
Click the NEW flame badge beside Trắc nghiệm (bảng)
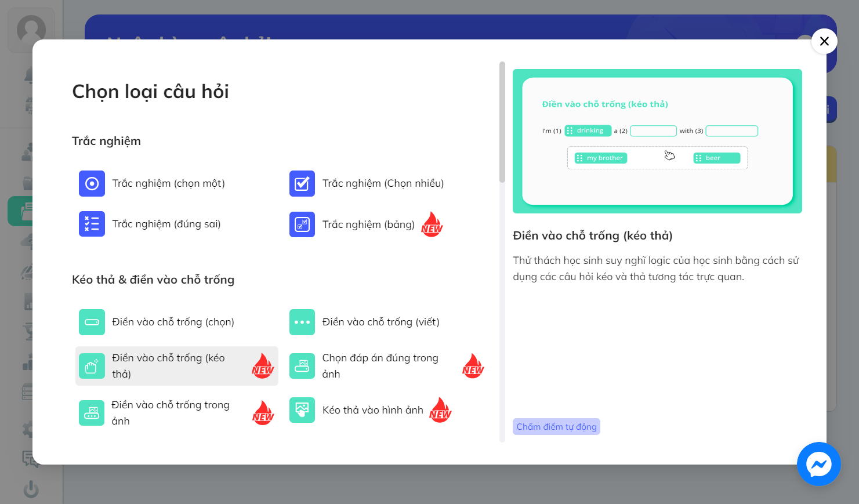(x=432, y=224)
